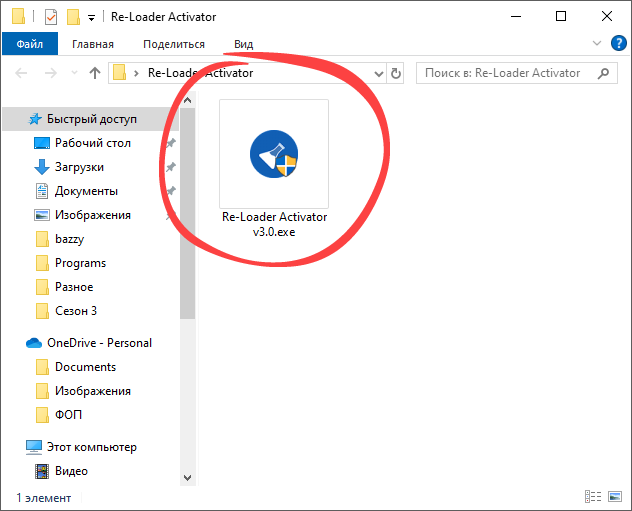
Task: Select Этот компьютер in sidebar
Action: (x=91, y=447)
